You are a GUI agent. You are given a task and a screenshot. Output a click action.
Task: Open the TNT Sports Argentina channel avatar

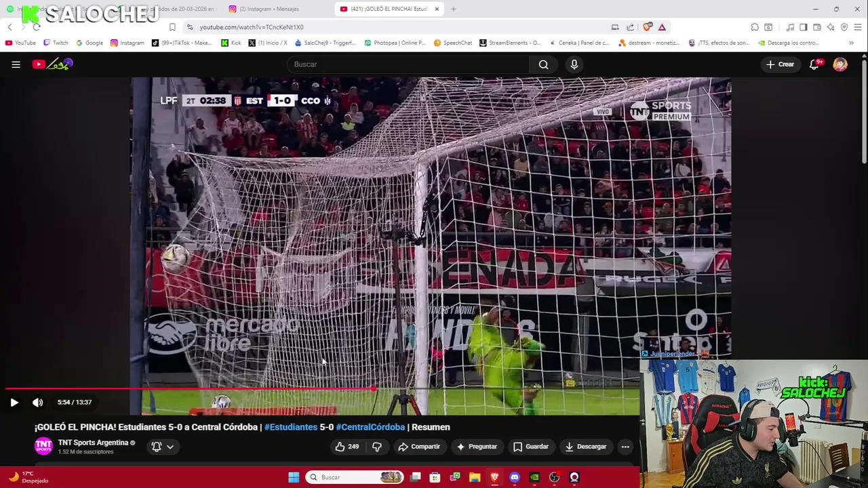point(43,446)
